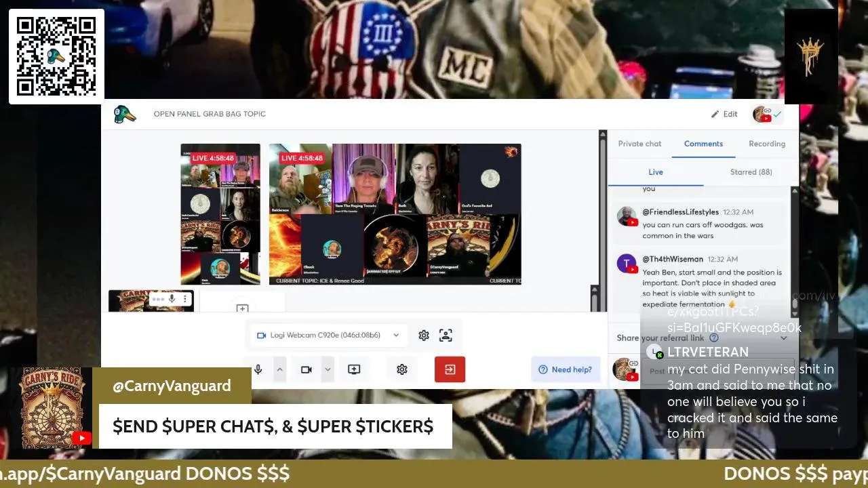Click the comments panel scrollbar

tap(795, 252)
